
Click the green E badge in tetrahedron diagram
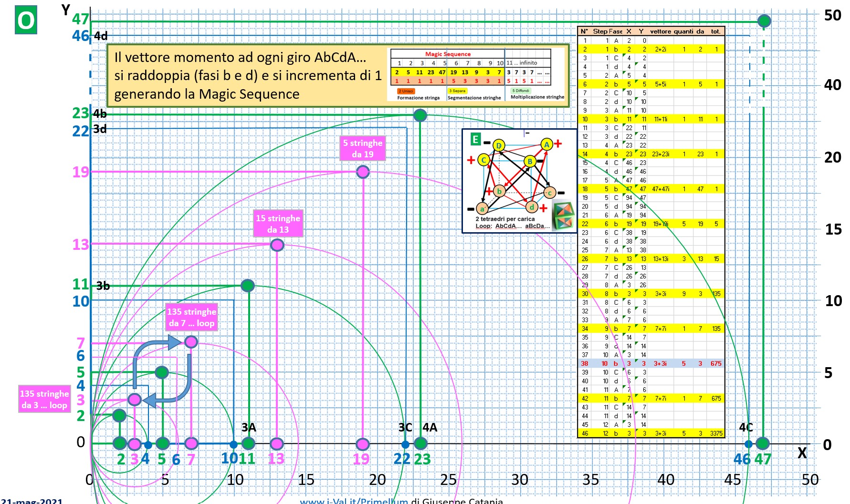coord(475,139)
